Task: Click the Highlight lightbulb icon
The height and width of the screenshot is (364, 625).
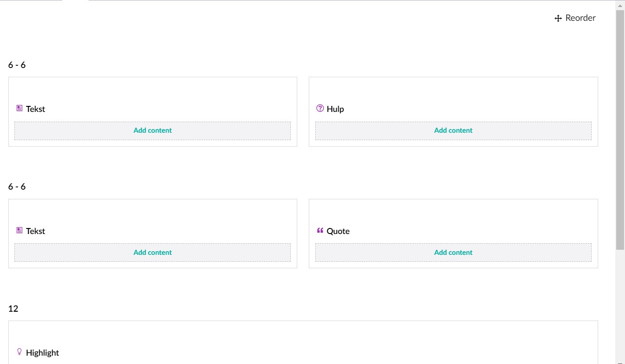Action: (x=19, y=352)
